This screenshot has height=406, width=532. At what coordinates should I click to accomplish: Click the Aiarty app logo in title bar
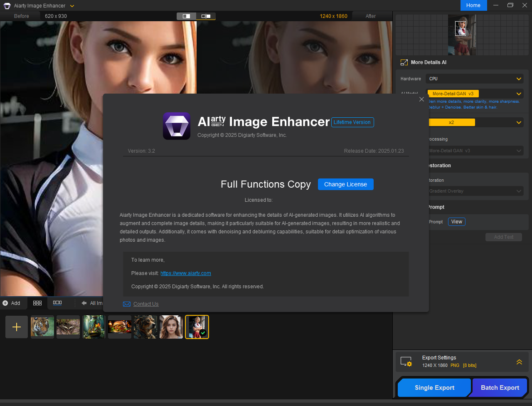7,6
